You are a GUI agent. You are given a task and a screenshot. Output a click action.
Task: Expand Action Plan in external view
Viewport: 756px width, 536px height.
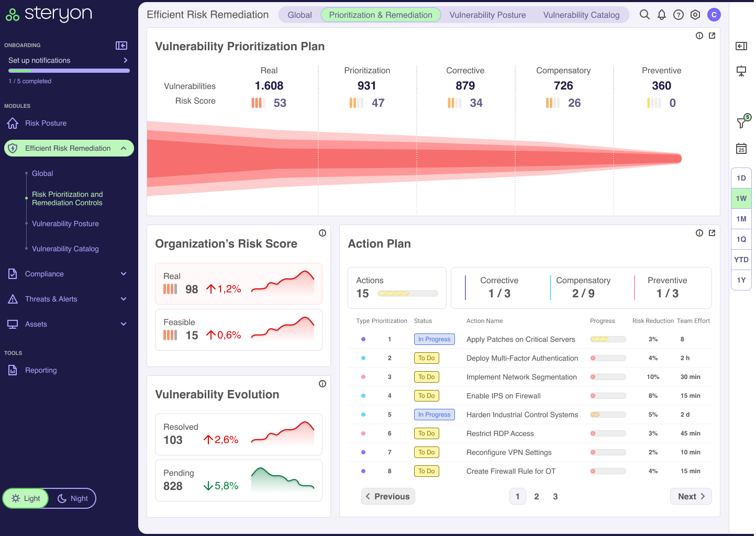712,233
